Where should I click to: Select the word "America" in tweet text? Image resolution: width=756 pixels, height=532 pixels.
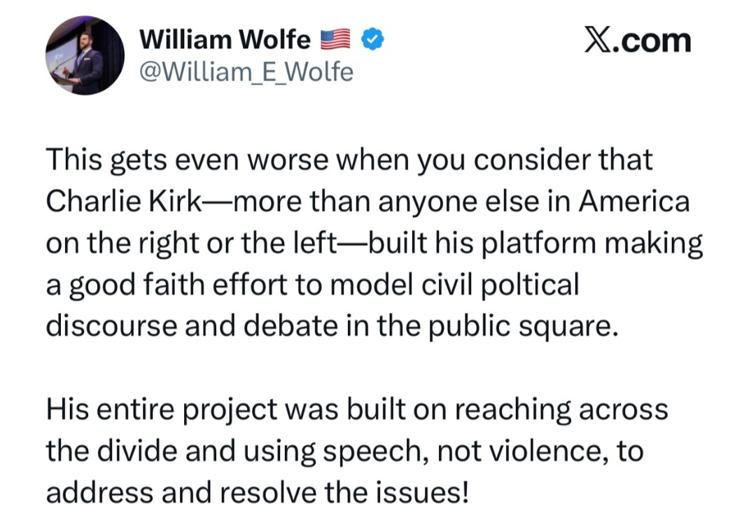tap(634, 201)
